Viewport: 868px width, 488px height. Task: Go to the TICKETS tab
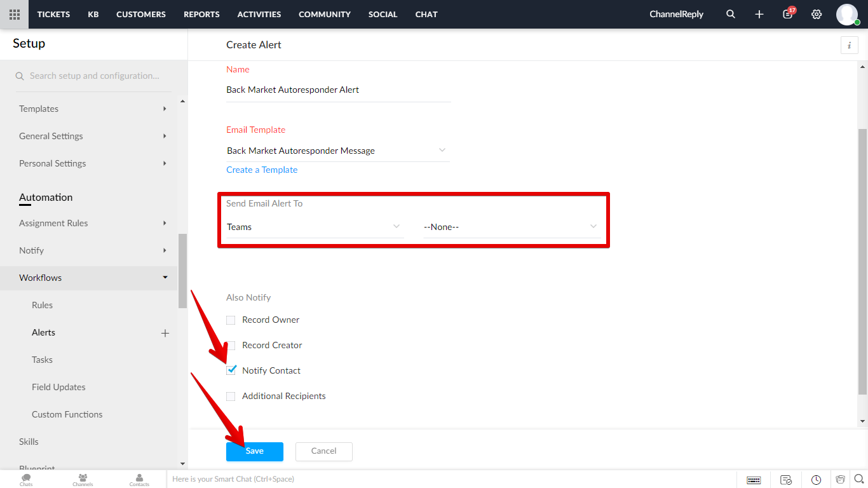pyautogui.click(x=53, y=14)
